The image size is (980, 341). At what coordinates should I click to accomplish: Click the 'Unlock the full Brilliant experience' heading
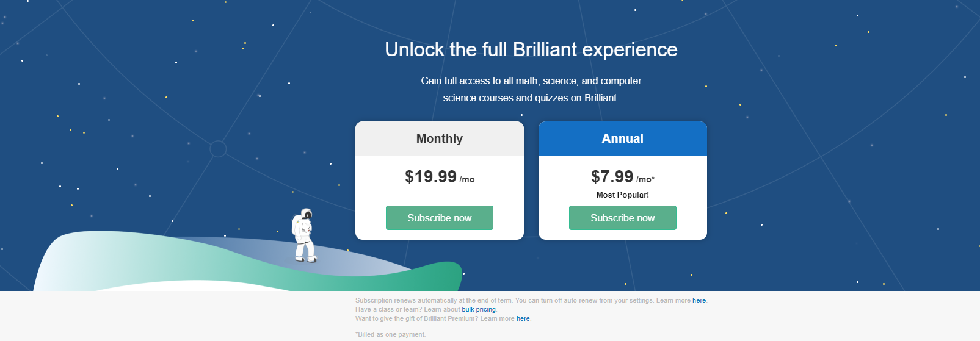tap(531, 49)
